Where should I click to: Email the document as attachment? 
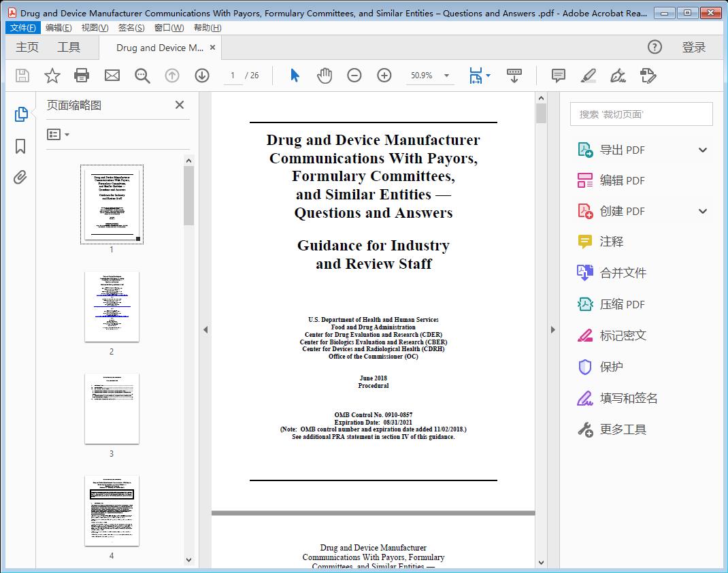tap(112, 76)
